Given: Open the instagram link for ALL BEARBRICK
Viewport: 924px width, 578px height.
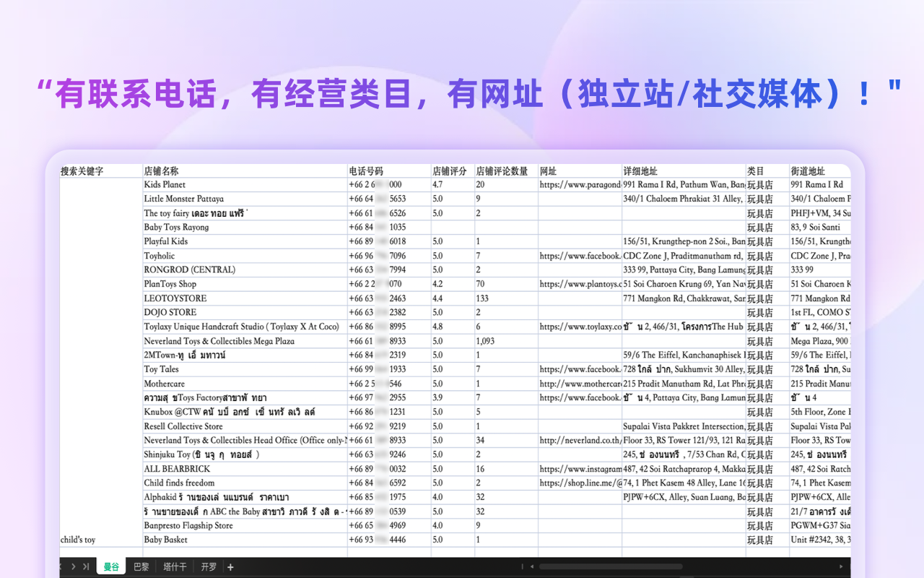Looking at the screenshot, I should pyautogui.click(x=577, y=469).
